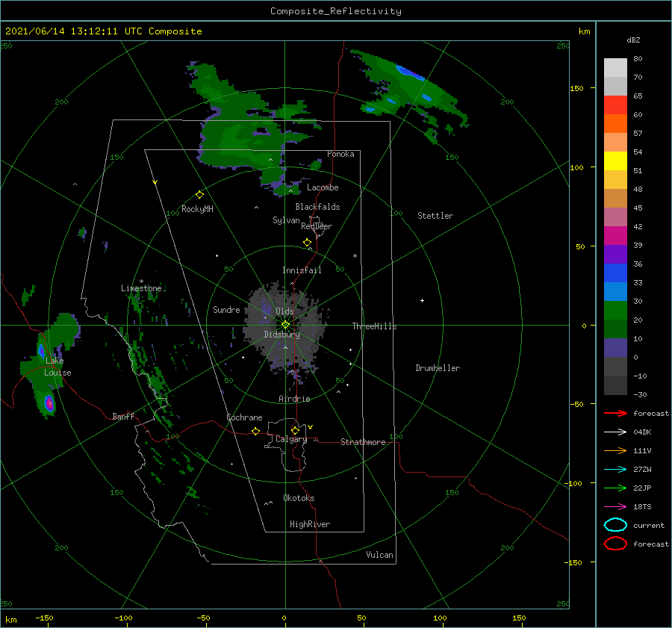Viewport: 672px width, 628px height.
Task: Click the Vulcan town label
Action: point(380,555)
